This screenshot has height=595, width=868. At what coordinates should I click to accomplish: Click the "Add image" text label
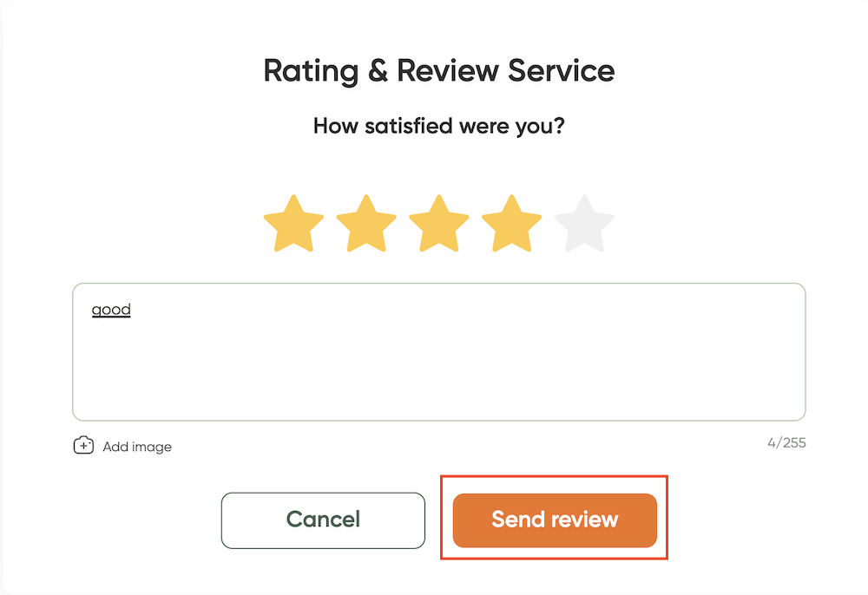(x=137, y=447)
